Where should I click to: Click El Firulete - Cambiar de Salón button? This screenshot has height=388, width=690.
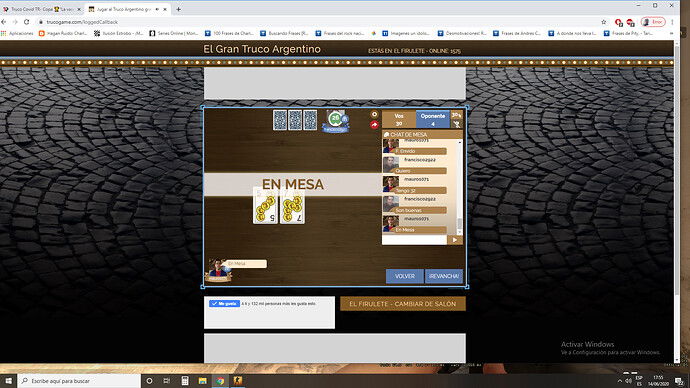point(402,304)
